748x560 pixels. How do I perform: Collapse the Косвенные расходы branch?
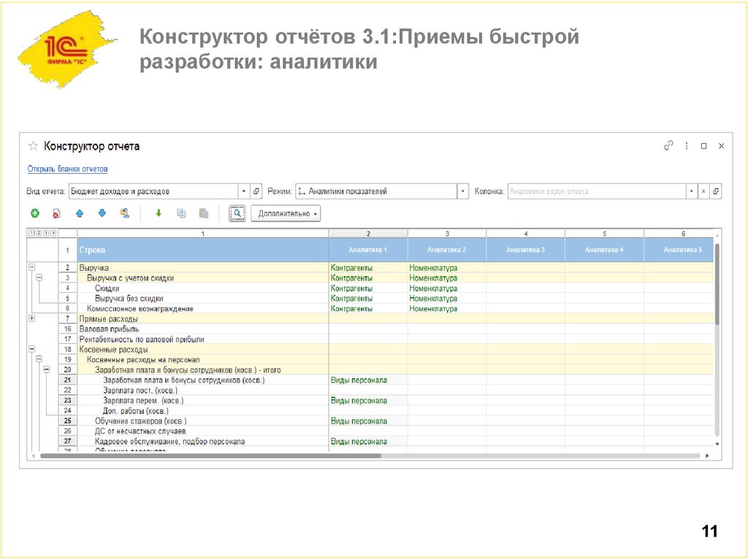point(31,349)
